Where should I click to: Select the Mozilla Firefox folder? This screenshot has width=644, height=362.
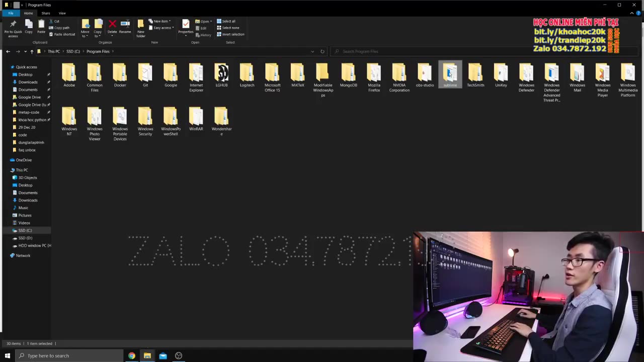click(x=374, y=78)
